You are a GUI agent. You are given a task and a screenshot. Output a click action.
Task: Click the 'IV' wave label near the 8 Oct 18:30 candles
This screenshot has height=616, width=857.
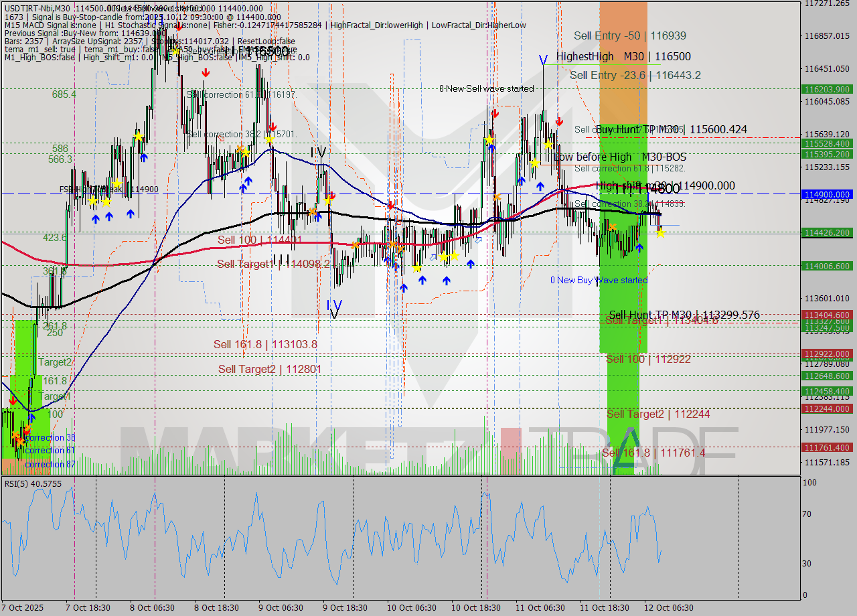tap(316, 154)
